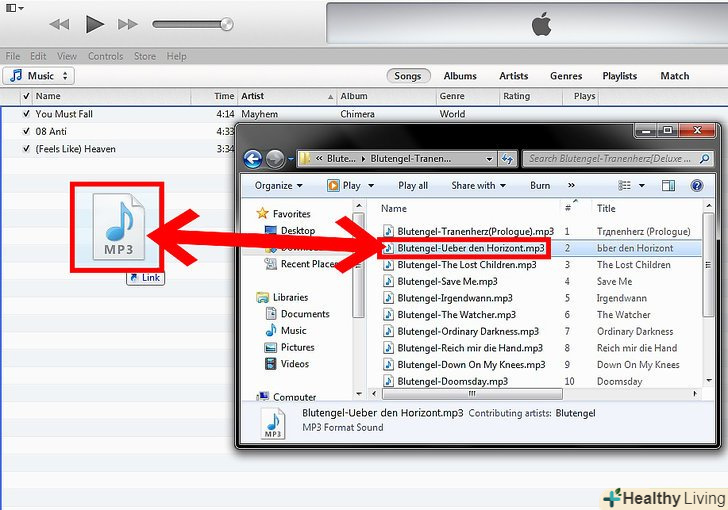Click the Explorer search box
The image size is (728, 510).
pyautogui.click(x=618, y=159)
